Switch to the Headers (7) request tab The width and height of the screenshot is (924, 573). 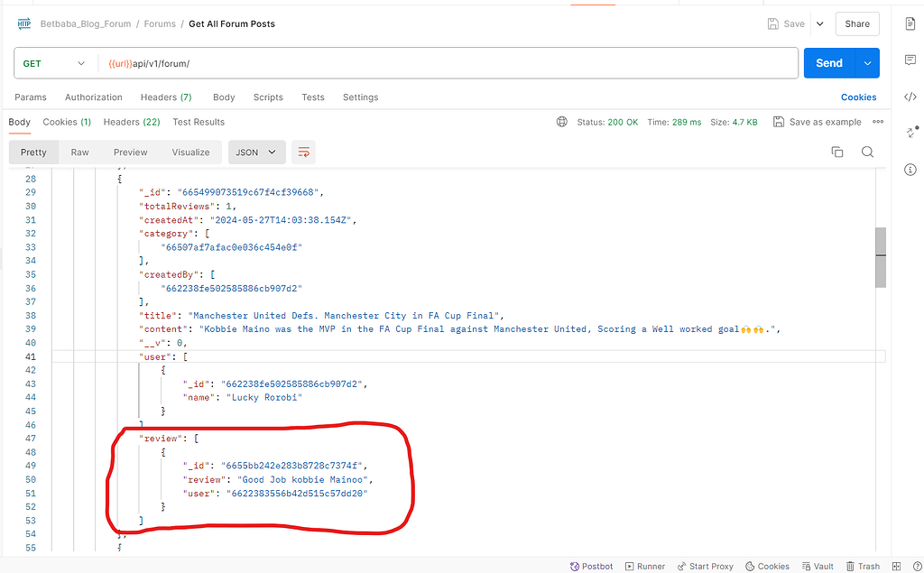coord(166,97)
